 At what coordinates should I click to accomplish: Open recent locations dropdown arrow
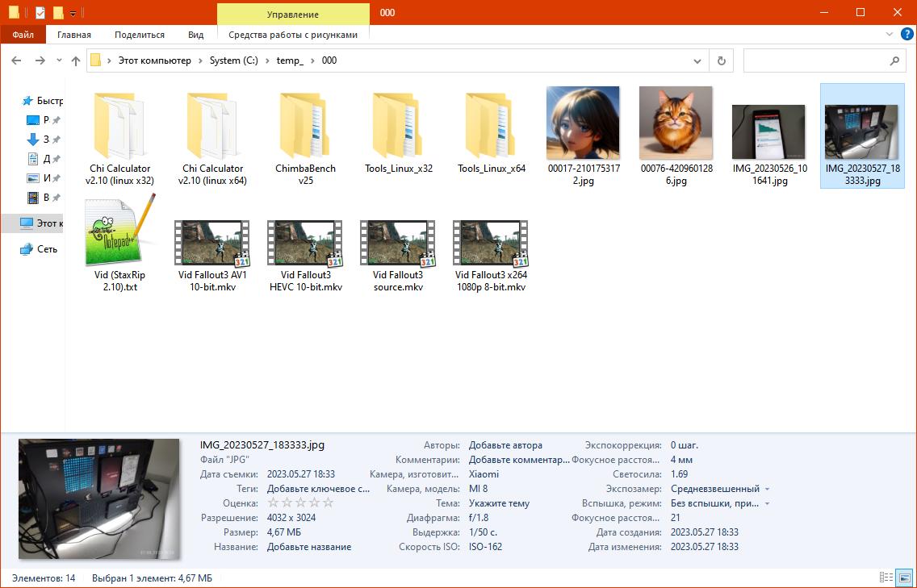59,60
